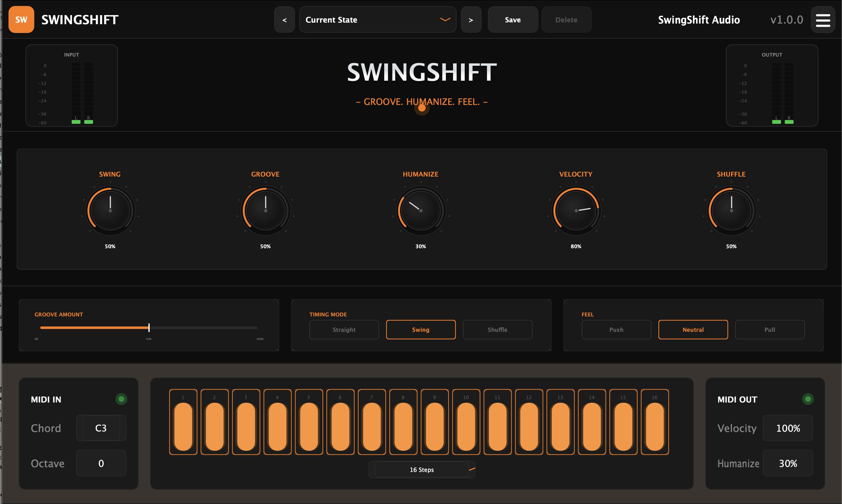Toggle sequencer step 10
The width and height of the screenshot is (842, 504).
(x=466, y=422)
